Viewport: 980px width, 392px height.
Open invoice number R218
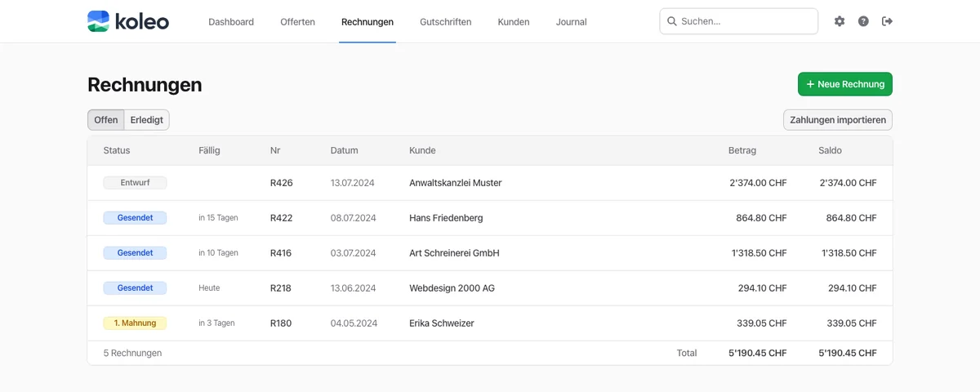[x=281, y=288]
